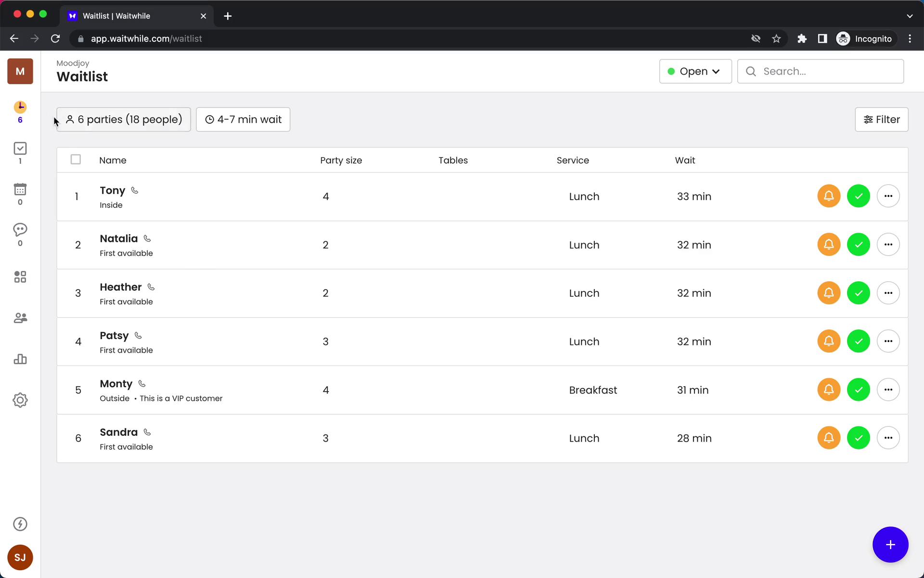Viewport: 924px width, 578px height.
Task: Open the calendar/scheduling panel icon
Action: [19, 189]
